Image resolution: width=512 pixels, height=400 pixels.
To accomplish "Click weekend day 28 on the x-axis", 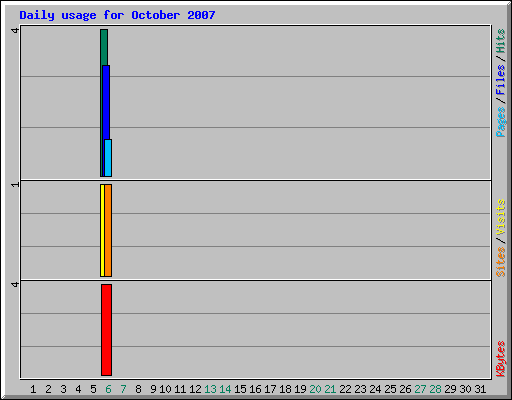I will (435, 389).
